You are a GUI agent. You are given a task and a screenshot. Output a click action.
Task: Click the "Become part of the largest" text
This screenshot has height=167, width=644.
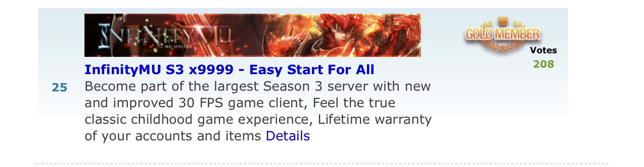pos(172,86)
